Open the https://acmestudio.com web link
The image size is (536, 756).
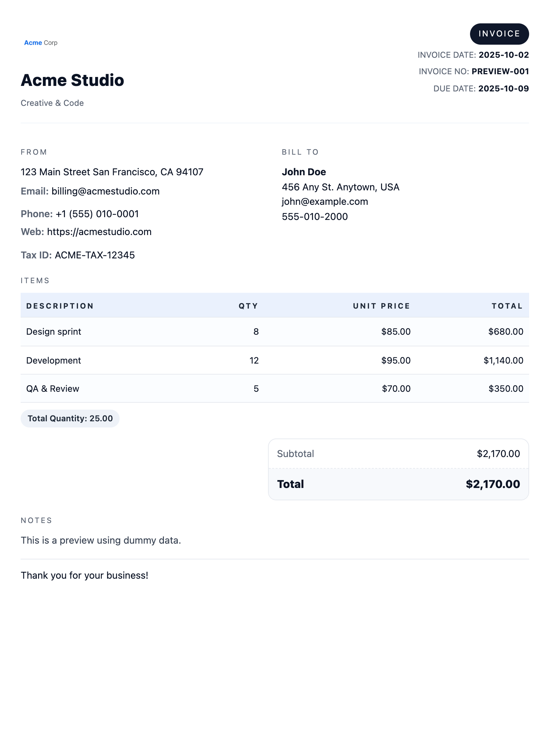tap(99, 232)
